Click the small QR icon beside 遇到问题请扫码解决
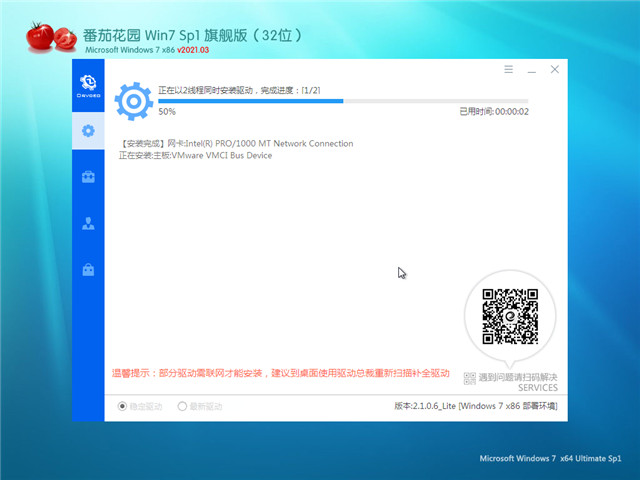The width and height of the screenshot is (640, 480). [x=469, y=378]
